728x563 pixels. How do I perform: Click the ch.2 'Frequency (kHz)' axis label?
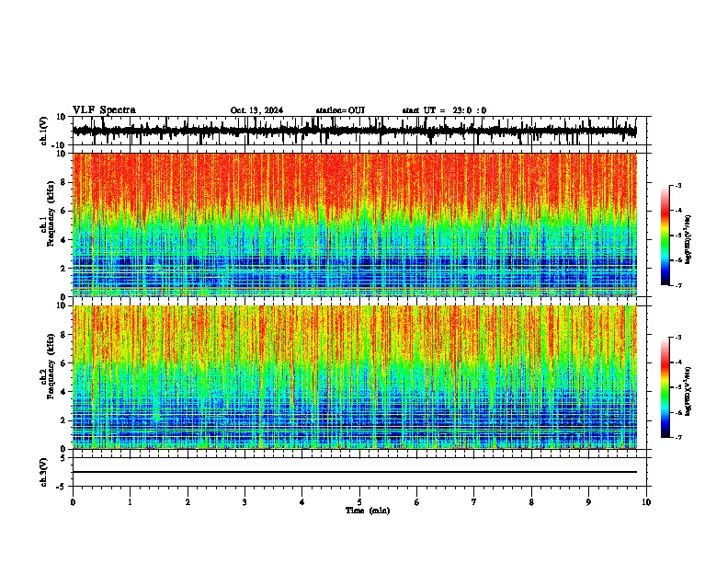(51, 365)
